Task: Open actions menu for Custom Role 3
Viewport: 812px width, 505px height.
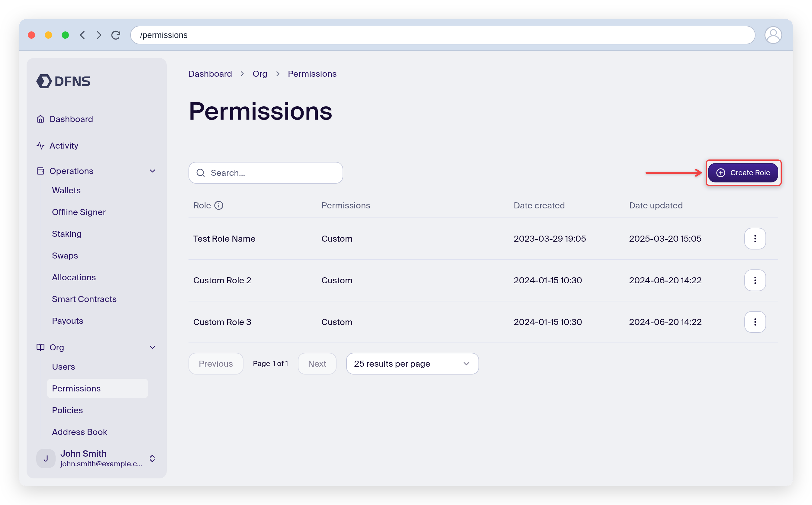Action: (755, 322)
